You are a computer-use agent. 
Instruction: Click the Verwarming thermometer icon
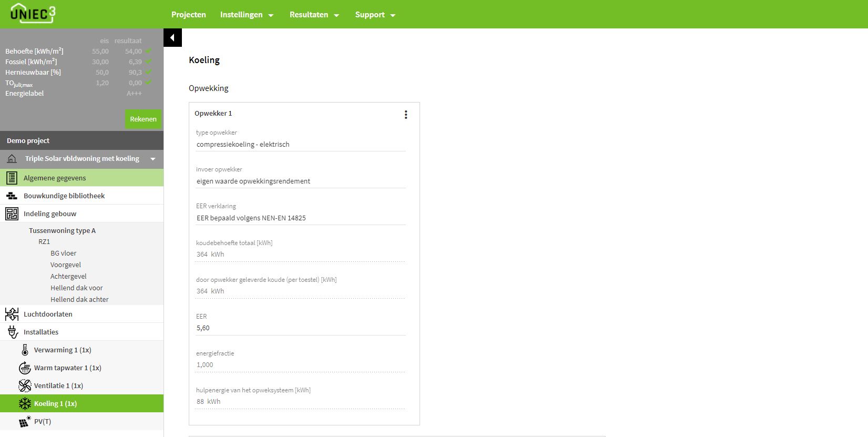click(25, 350)
